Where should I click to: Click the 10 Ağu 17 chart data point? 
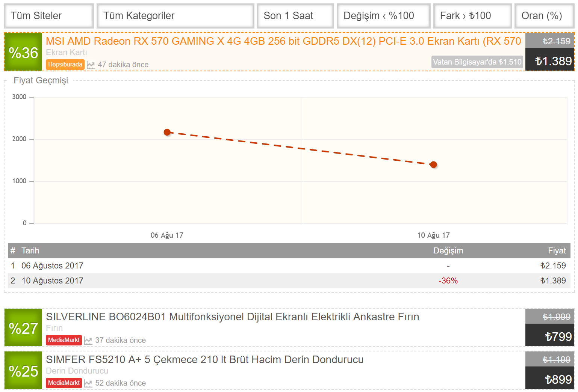pyautogui.click(x=433, y=164)
